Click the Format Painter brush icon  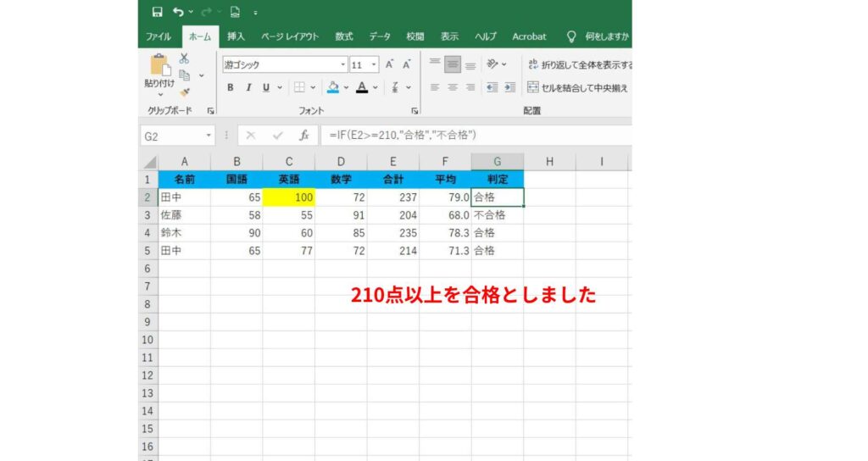(x=184, y=92)
